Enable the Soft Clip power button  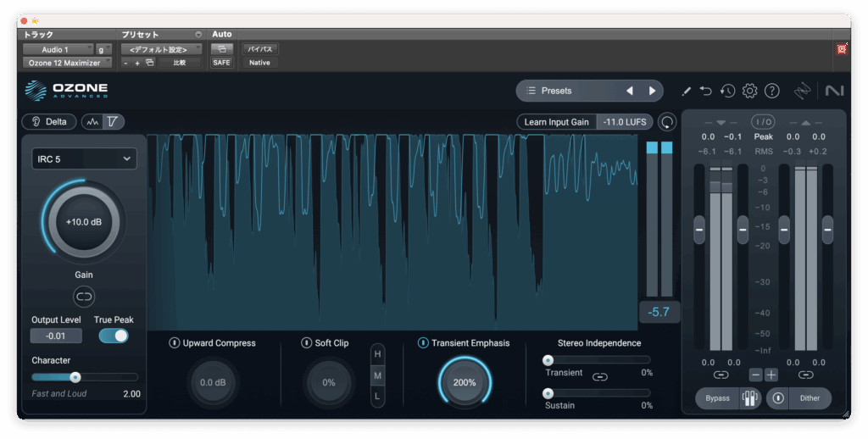[307, 343]
